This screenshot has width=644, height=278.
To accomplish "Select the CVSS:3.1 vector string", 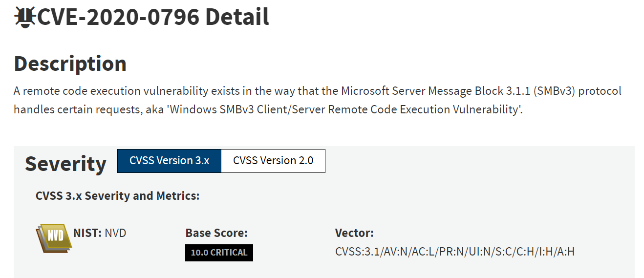I will tap(454, 252).
